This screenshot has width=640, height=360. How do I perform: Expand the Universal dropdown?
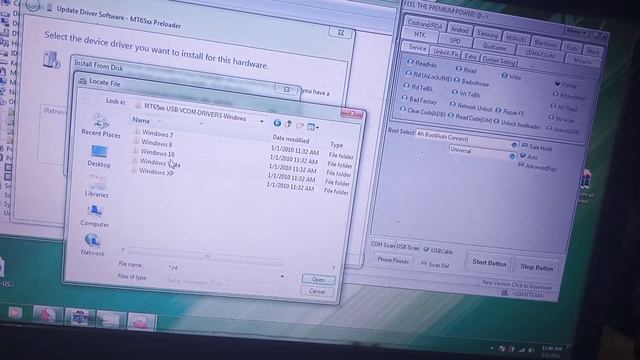512,156
